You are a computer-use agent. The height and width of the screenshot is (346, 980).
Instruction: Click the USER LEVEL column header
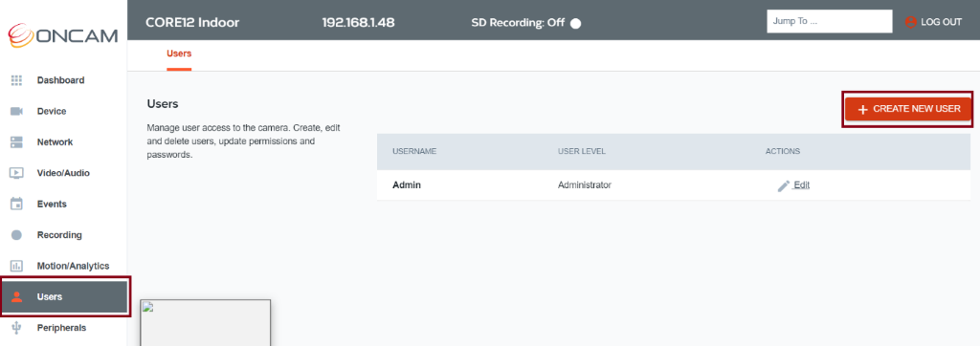tap(582, 152)
